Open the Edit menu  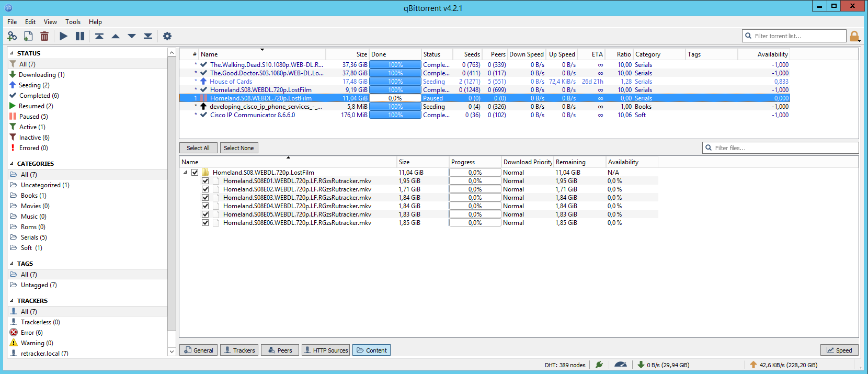pyautogui.click(x=30, y=22)
